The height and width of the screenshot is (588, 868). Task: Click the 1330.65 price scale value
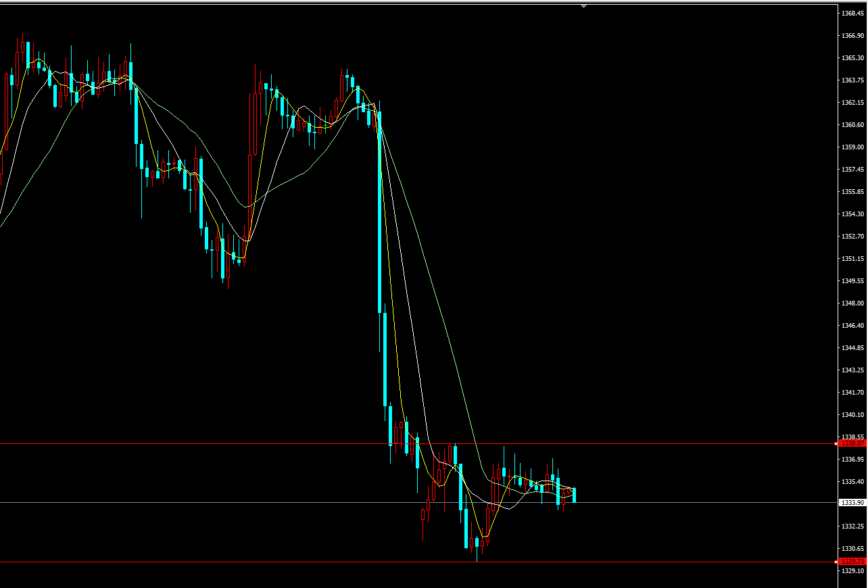[x=853, y=548]
